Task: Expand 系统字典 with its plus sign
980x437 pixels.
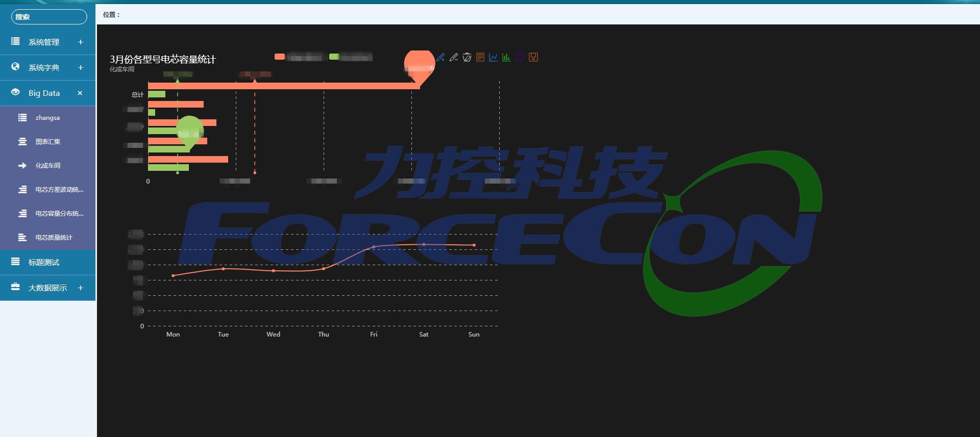Action: tap(80, 68)
